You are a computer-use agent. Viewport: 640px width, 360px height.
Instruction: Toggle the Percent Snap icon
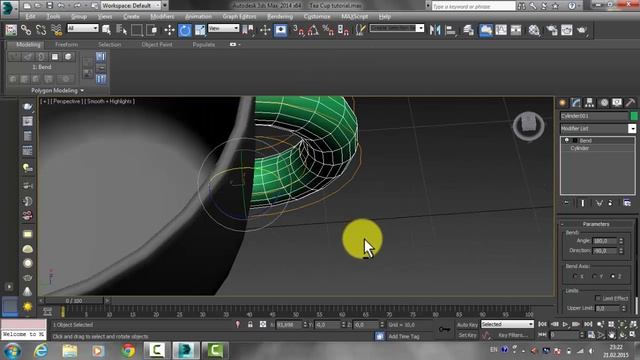click(x=328, y=30)
